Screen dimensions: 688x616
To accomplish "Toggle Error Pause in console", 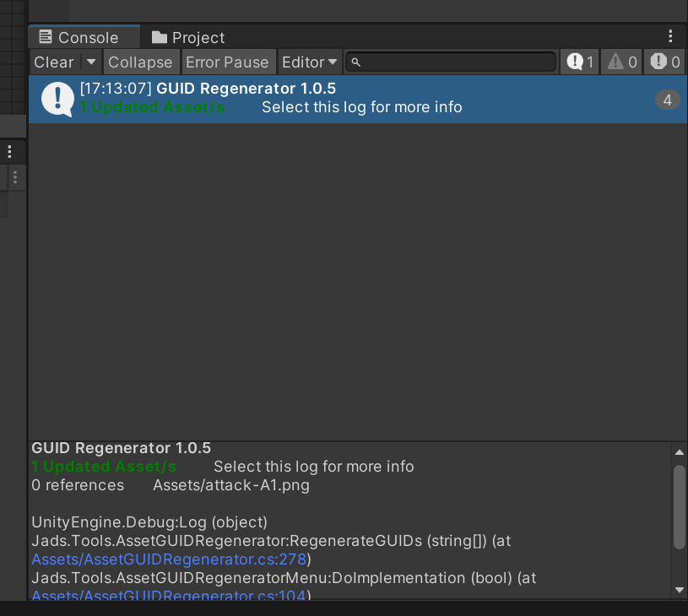I will click(x=227, y=62).
